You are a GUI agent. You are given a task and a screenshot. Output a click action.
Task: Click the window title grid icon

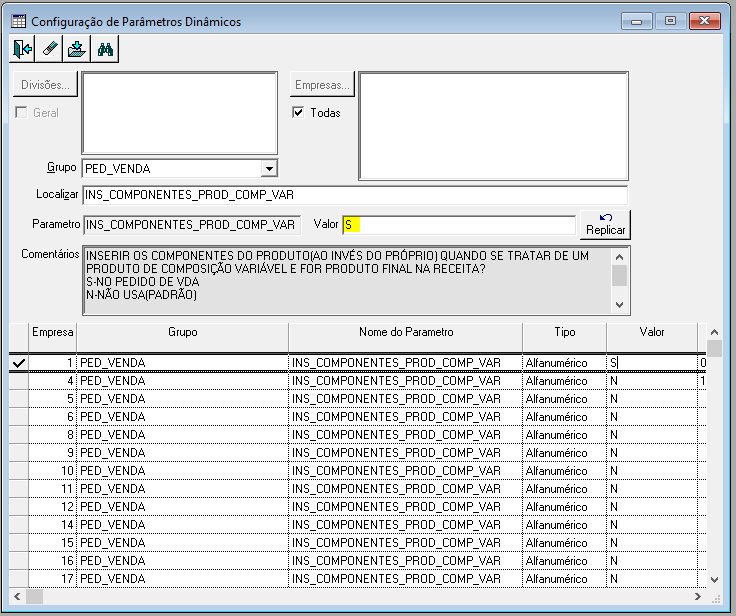(18, 21)
